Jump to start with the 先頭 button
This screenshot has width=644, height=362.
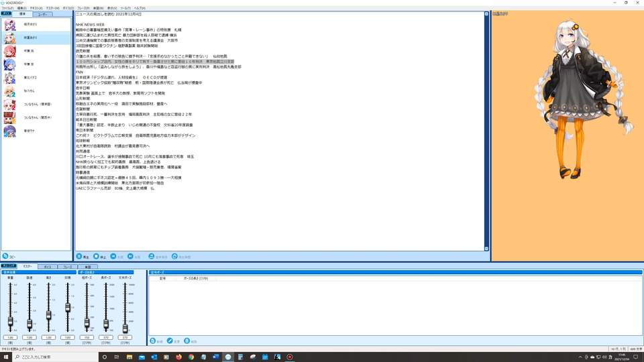pyautogui.click(x=117, y=257)
